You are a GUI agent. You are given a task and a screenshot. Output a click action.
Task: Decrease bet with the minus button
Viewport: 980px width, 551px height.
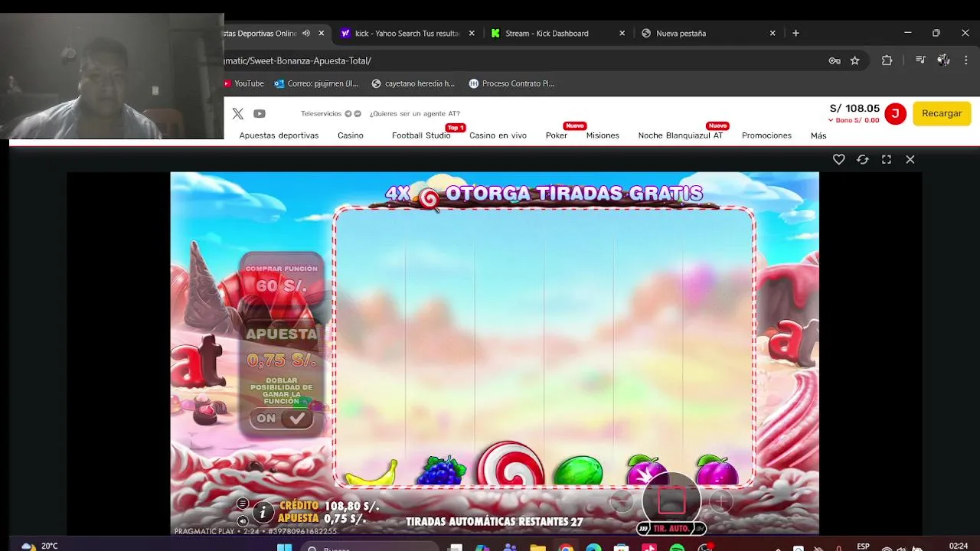point(622,502)
